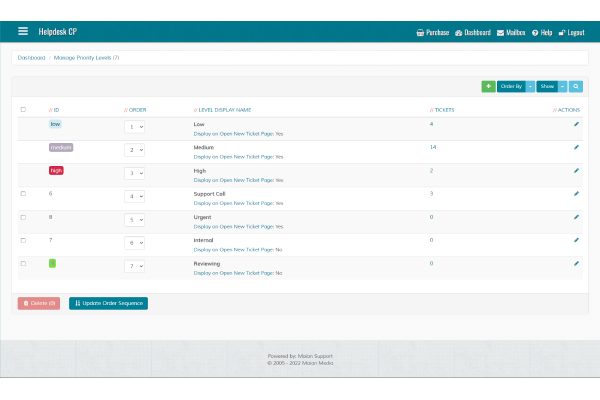Open the 3 tickets link for Support Call
This screenshot has width=600, height=400.
(431, 194)
